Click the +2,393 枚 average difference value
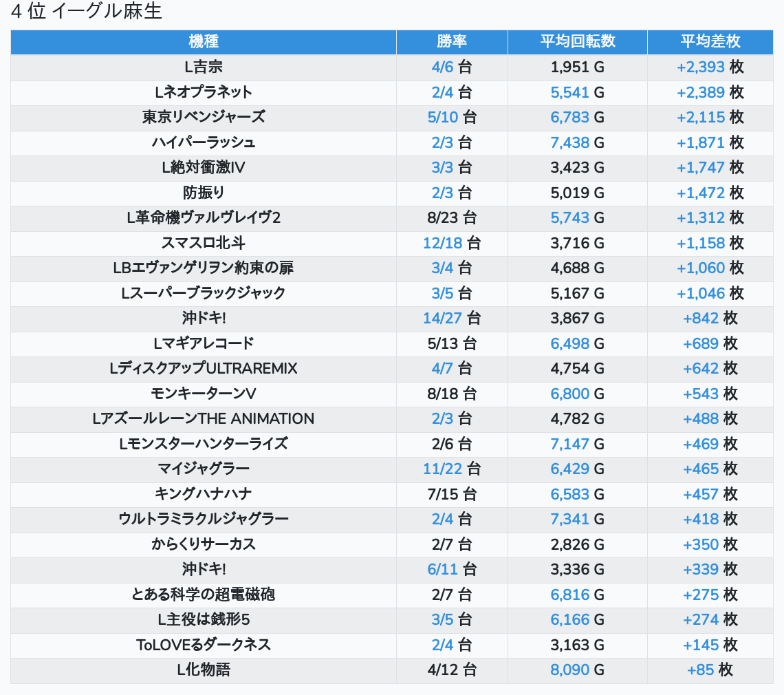This screenshot has width=784, height=695. pos(710,67)
